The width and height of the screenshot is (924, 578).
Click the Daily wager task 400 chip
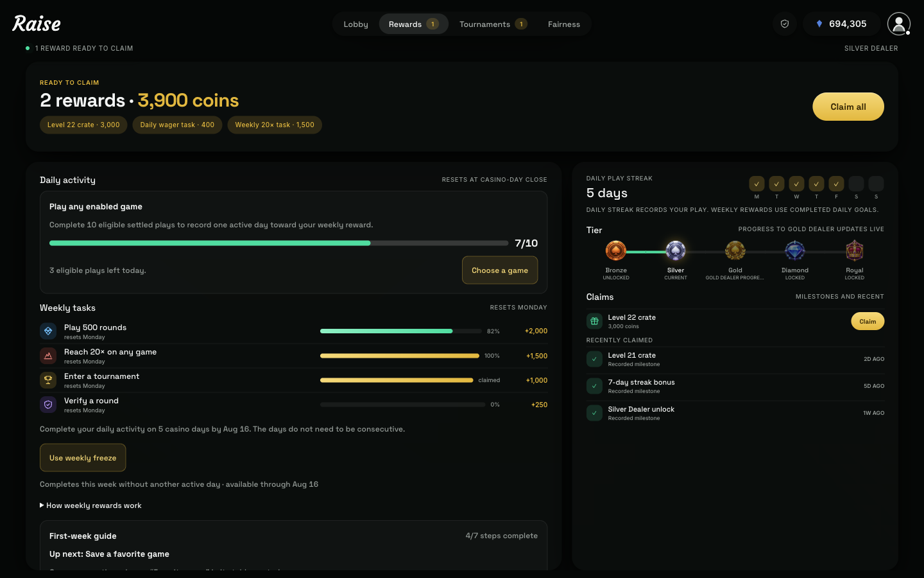click(177, 125)
